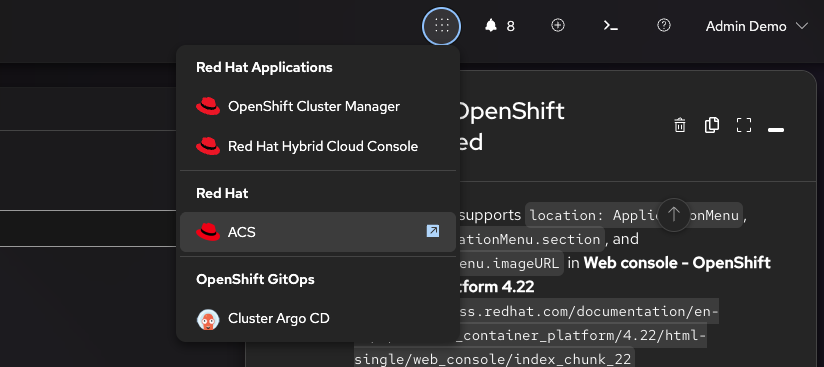Click the Argo CD mascot icon
This screenshot has width=824, height=367.
208,319
